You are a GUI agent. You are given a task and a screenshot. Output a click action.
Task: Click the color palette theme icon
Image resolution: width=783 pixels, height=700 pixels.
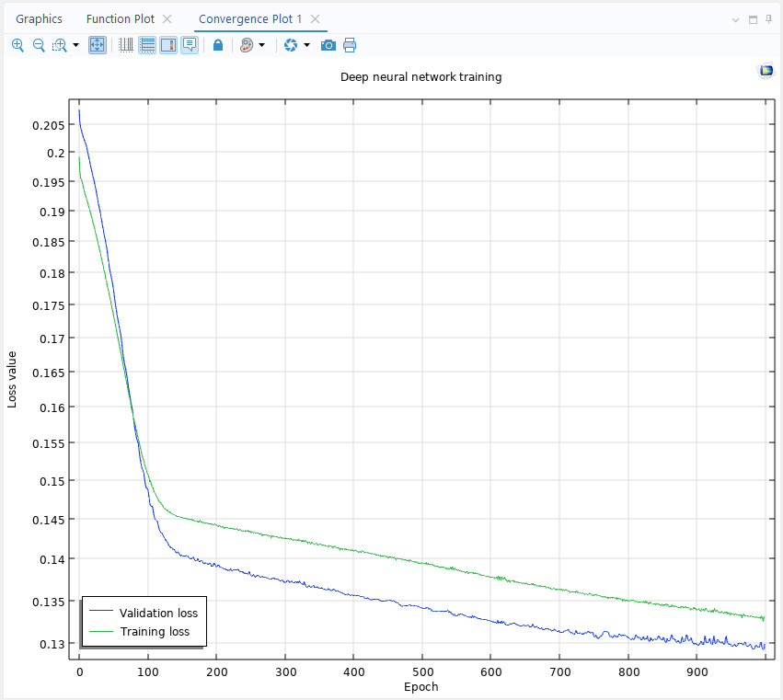click(x=247, y=45)
